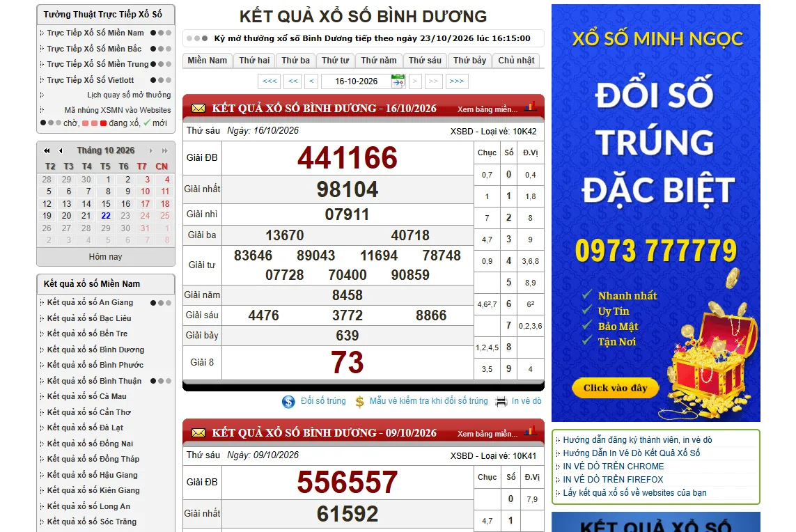Select the Thứ tư tab
This screenshot has width=796, height=532.
[x=335, y=61]
